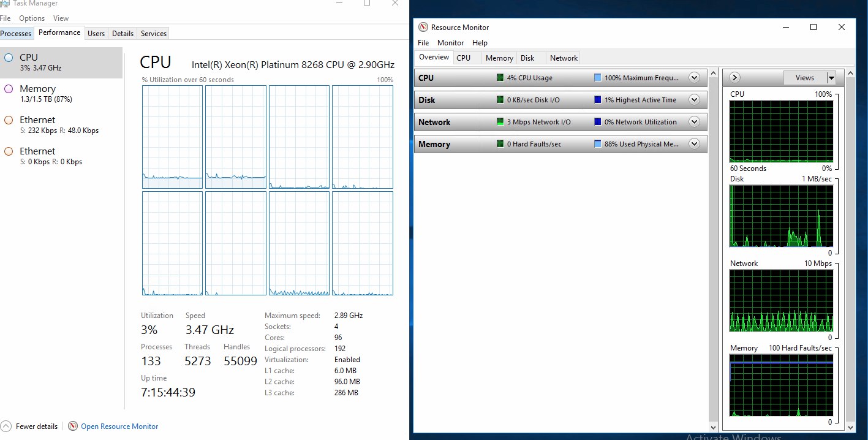Select the Memory item in Task Manager sidebar
Viewport: 868px width, 440px height.
[61, 93]
